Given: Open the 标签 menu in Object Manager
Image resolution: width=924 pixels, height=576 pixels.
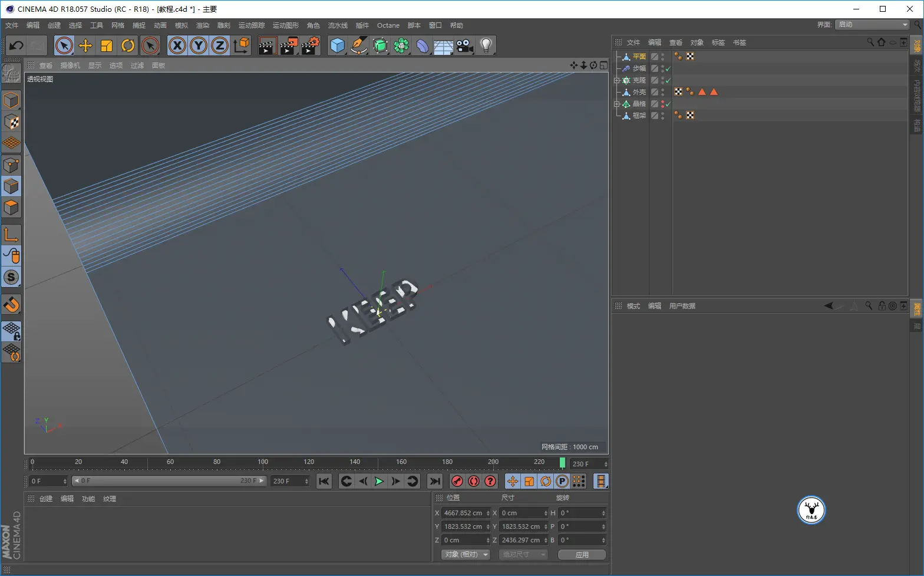Looking at the screenshot, I should point(718,42).
